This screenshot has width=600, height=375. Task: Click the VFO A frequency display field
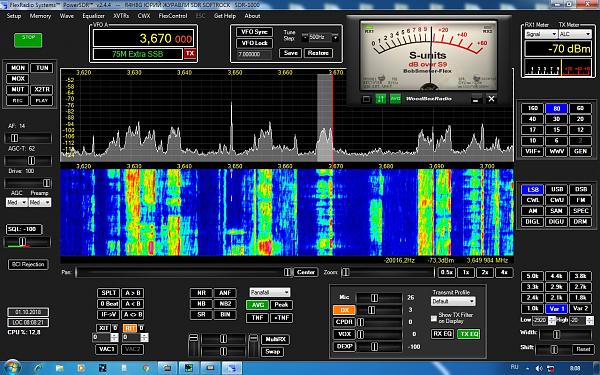143,39
